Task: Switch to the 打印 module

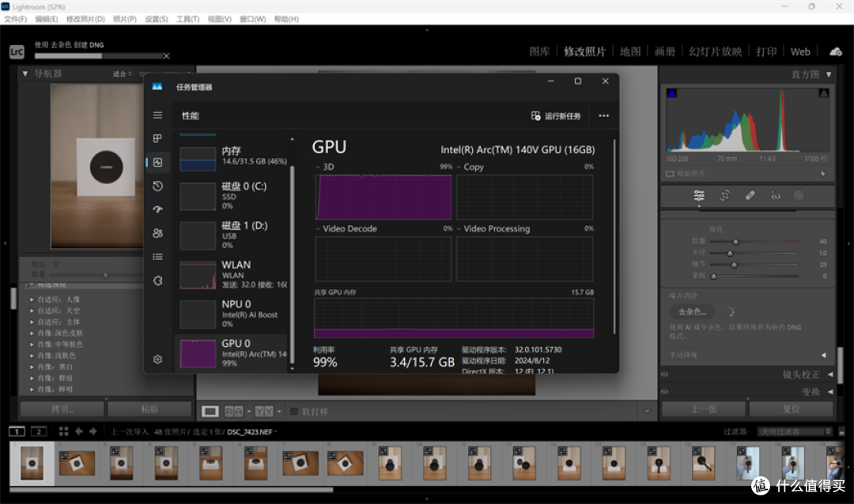Action: [765, 51]
